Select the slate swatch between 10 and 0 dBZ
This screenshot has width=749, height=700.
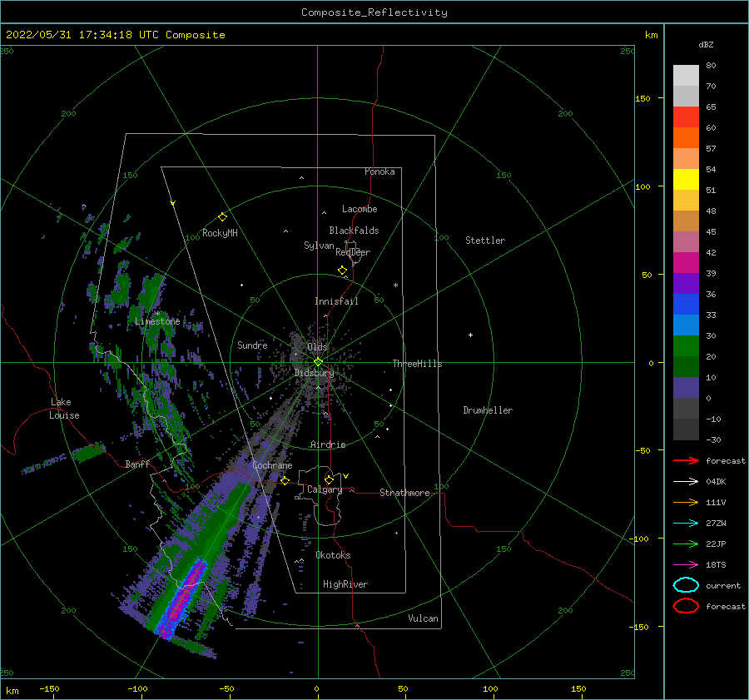[x=686, y=387]
